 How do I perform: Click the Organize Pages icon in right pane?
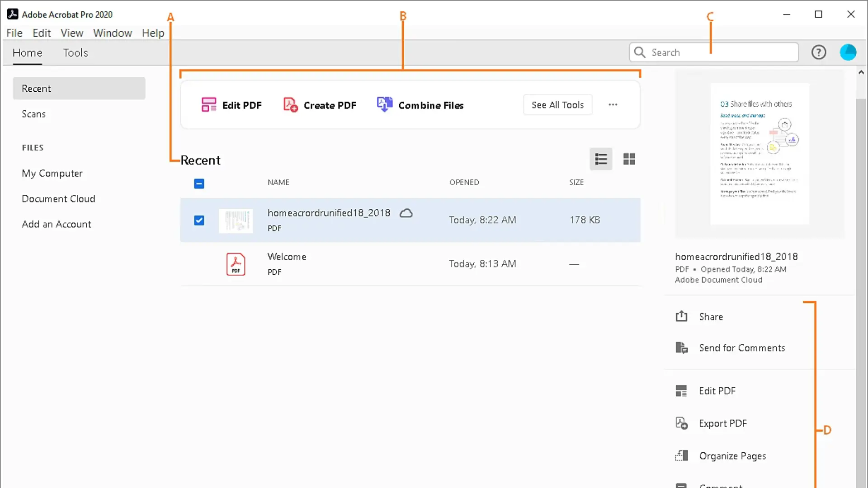click(x=681, y=455)
